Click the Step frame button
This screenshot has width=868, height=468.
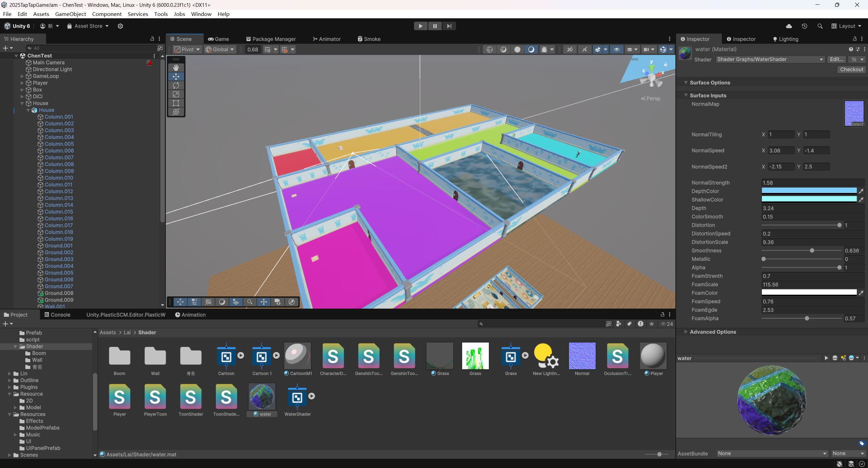coord(449,26)
